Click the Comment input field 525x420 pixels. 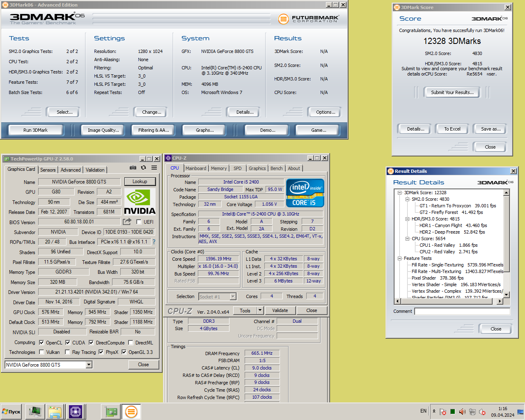pyautogui.click(x=462, y=311)
